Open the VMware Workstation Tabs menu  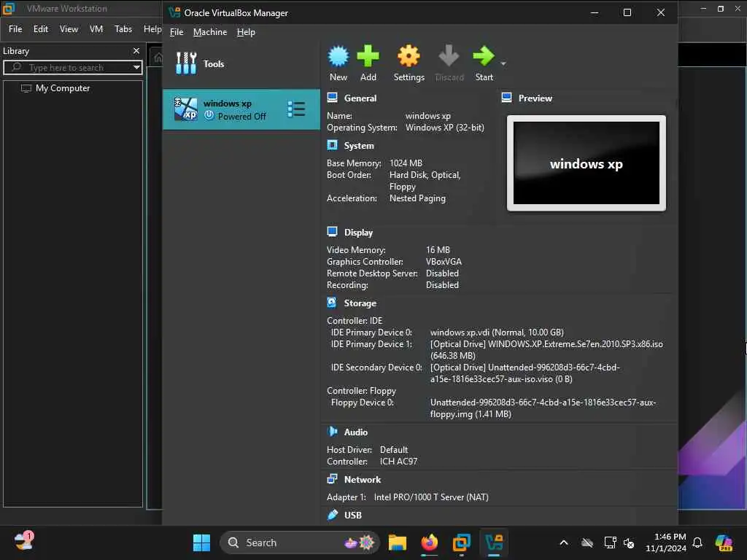pyautogui.click(x=123, y=29)
